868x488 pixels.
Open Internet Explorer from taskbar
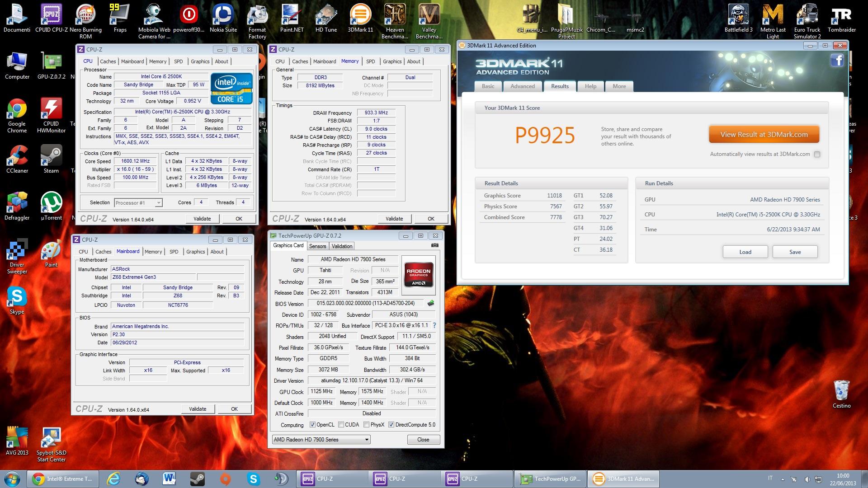click(x=113, y=479)
